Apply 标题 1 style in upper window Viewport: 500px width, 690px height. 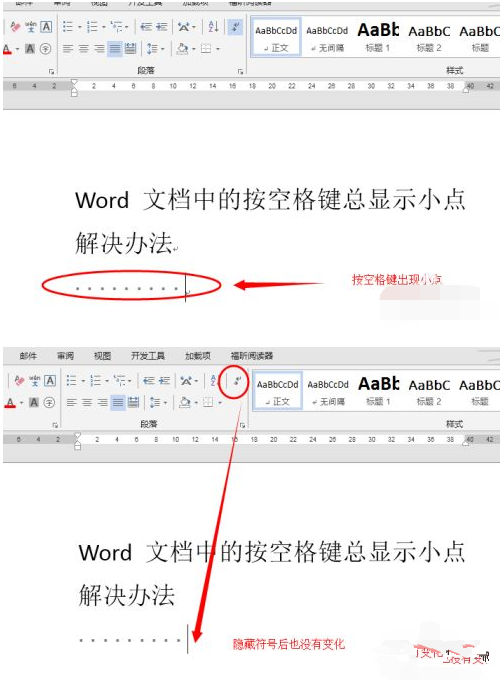[x=378, y=37]
